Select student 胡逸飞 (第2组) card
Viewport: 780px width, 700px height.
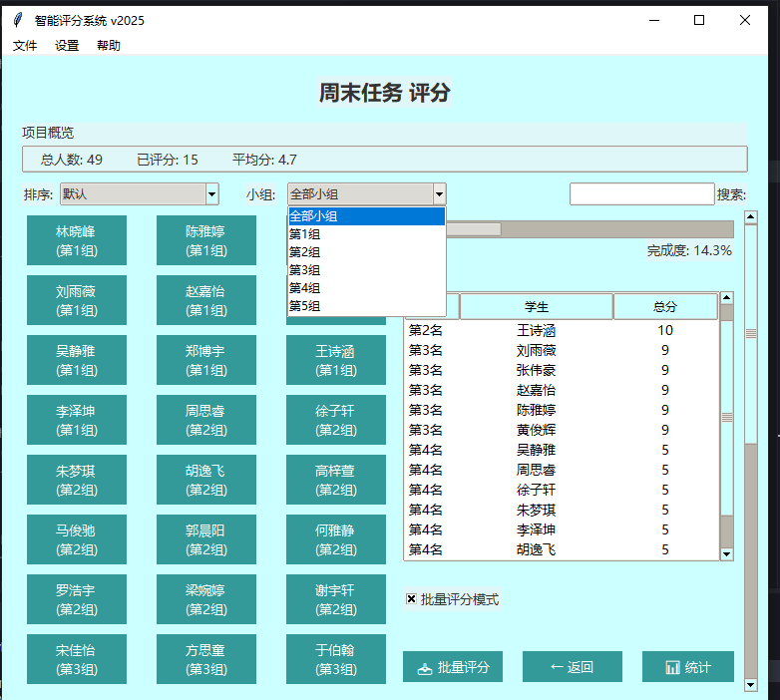coord(206,480)
